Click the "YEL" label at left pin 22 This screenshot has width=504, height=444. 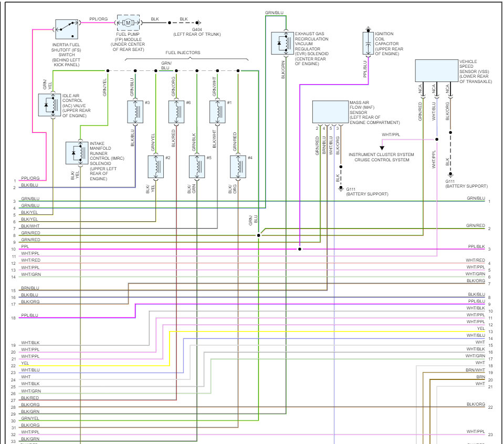25,363
